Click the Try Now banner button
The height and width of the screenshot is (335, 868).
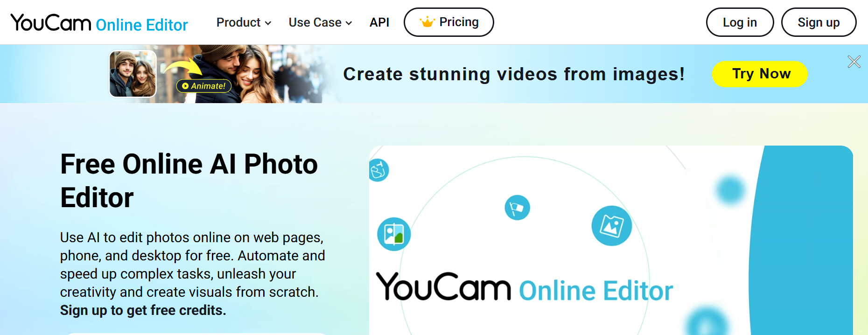[x=760, y=74]
